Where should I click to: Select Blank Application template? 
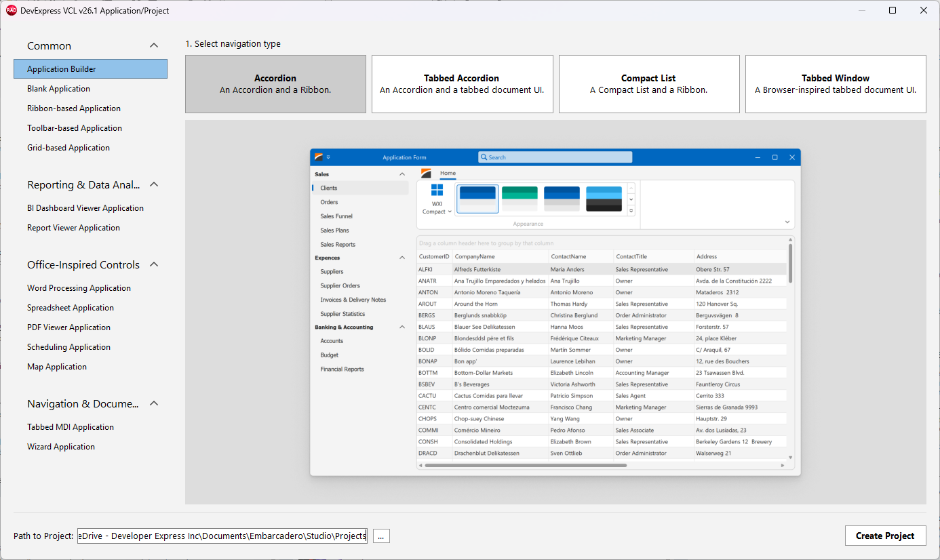click(90, 88)
